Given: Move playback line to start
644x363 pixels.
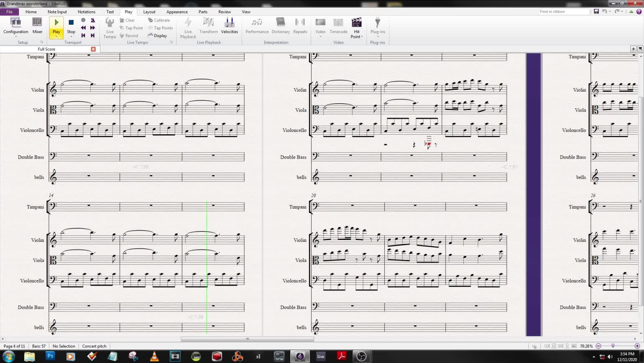Looking at the screenshot, I should tap(83, 36).
